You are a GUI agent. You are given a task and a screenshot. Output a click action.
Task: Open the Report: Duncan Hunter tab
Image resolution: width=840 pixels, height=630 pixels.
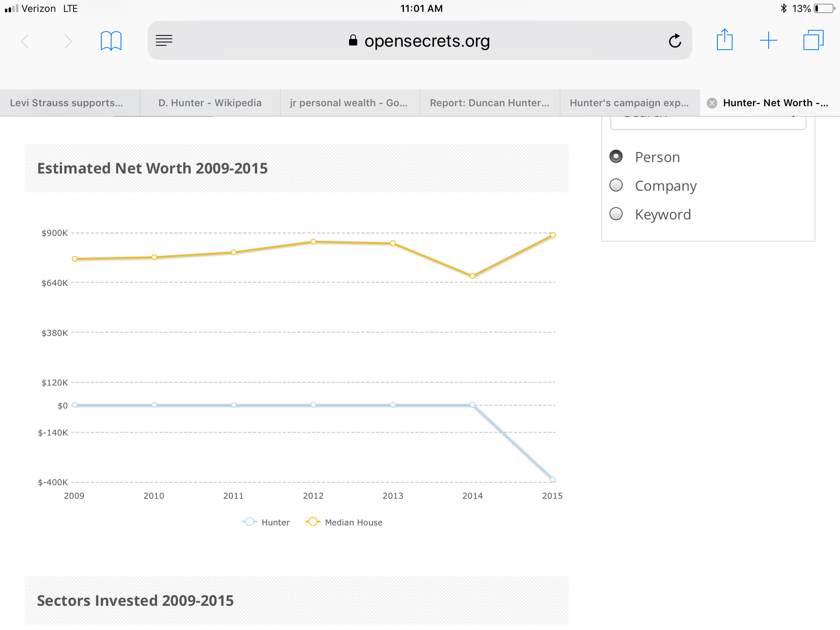(x=489, y=103)
